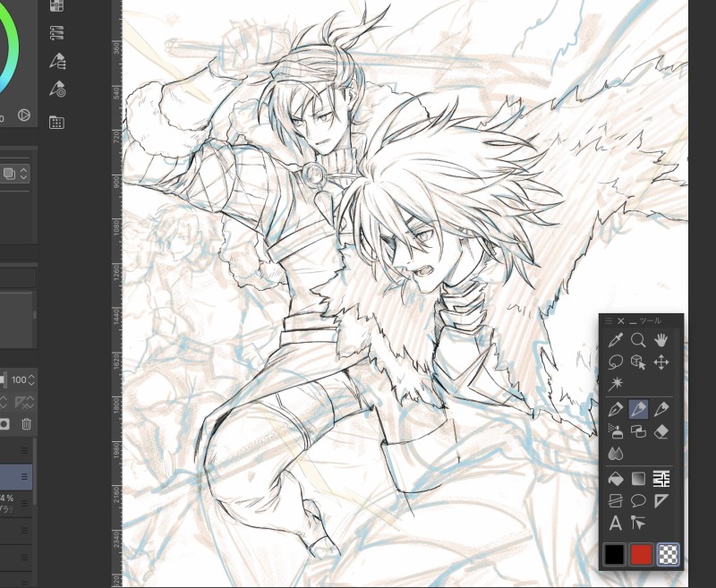Select the Fill bucket tool

pos(616,479)
